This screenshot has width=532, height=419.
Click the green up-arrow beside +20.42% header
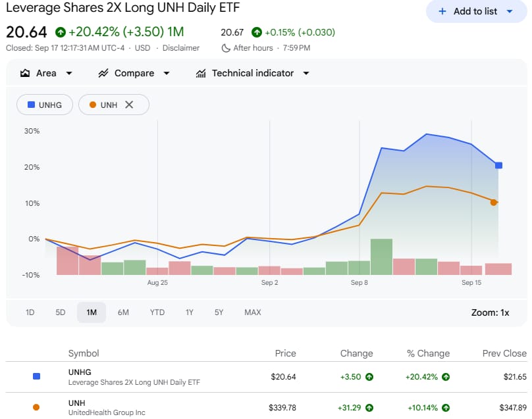[61, 32]
